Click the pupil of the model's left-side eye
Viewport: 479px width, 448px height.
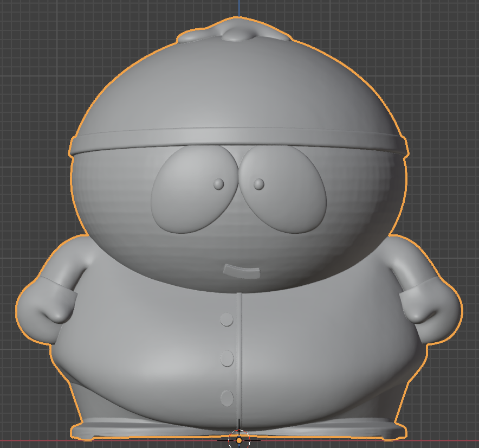tap(219, 184)
